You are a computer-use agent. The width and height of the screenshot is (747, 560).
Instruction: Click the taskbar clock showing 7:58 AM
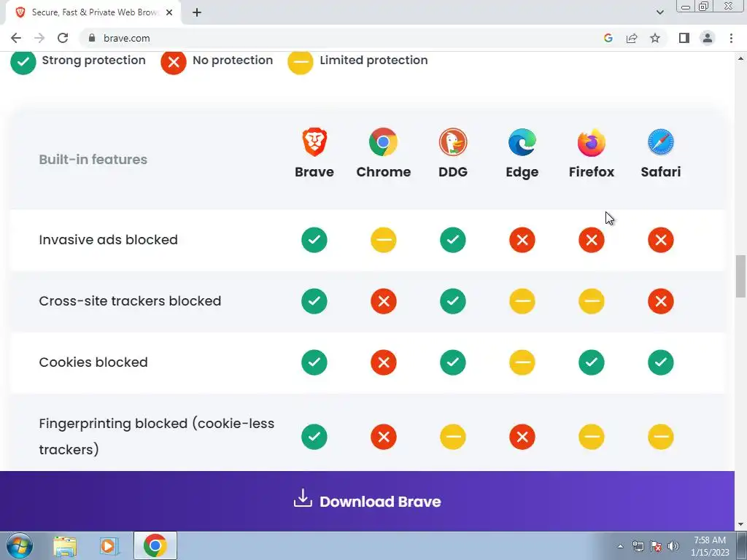coord(710,546)
